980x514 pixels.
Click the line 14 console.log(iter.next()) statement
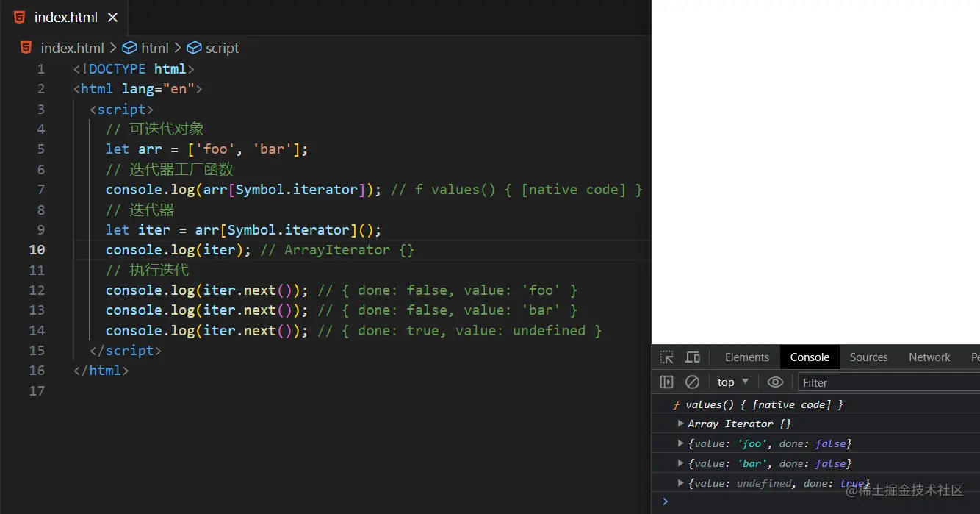pyautogui.click(x=207, y=331)
